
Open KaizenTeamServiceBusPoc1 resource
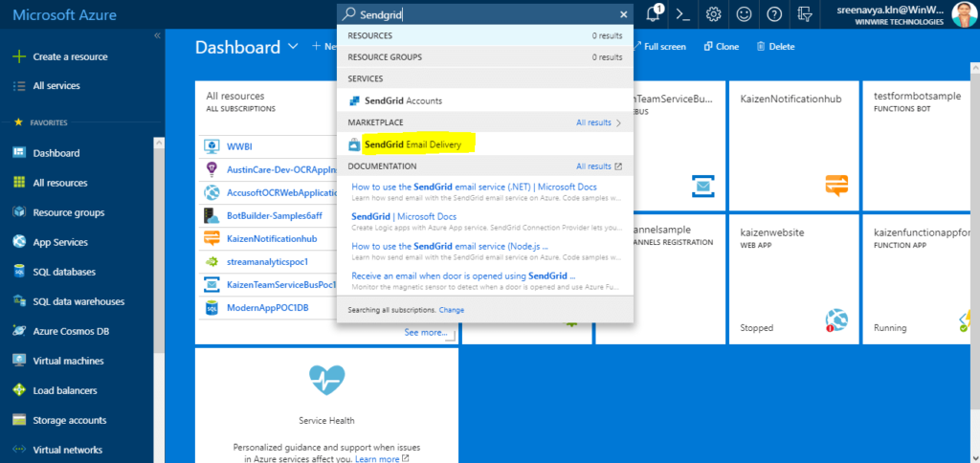[x=281, y=285]
